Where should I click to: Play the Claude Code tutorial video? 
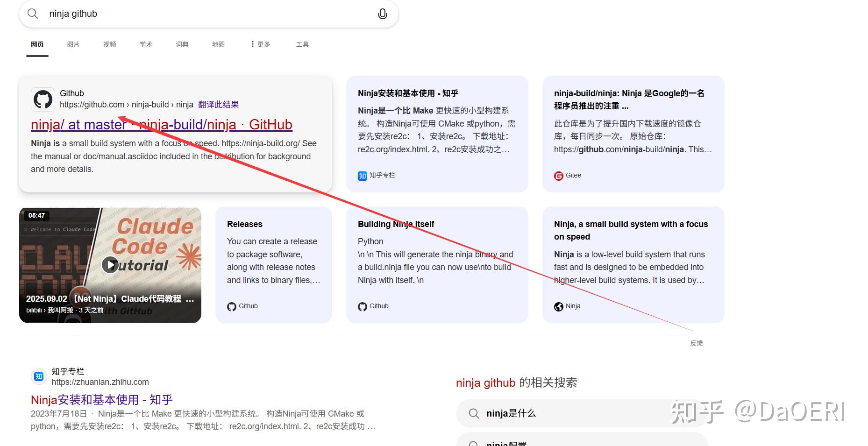(x=110, y=264)
